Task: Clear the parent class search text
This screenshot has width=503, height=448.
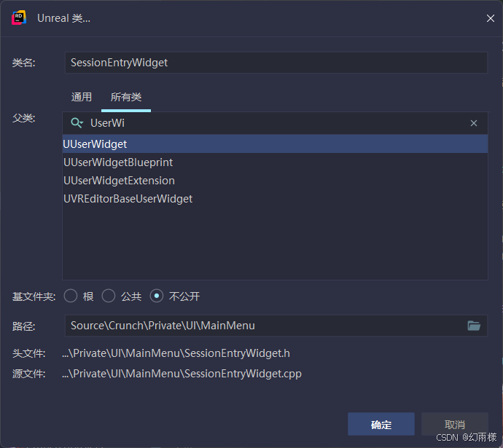Action: click(x=474, y=123)
